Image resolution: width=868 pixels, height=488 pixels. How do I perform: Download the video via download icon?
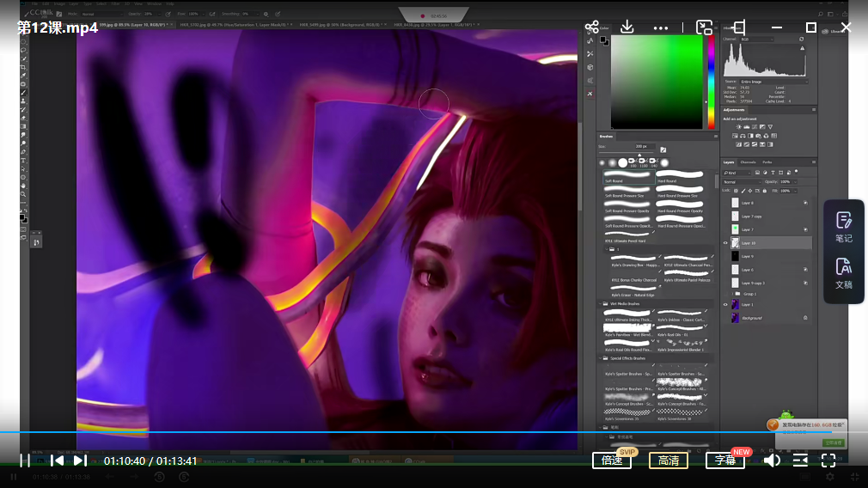[x=627, y=27]
